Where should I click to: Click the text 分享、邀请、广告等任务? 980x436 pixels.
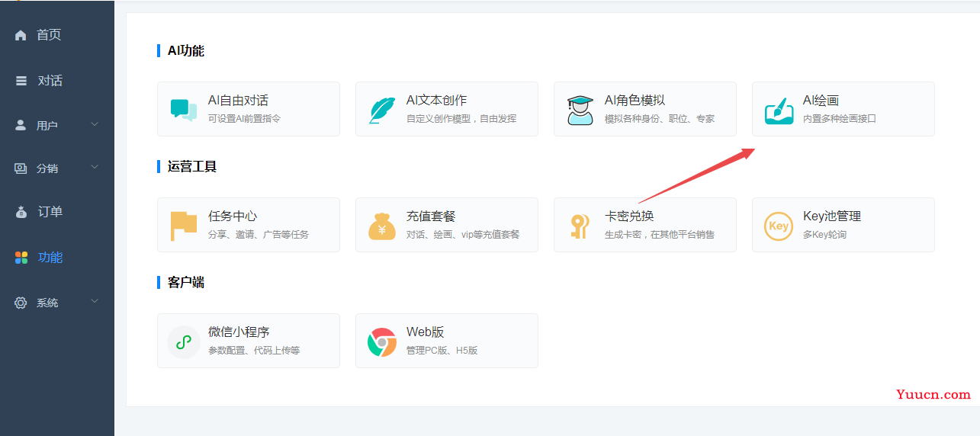coord(259,235)
